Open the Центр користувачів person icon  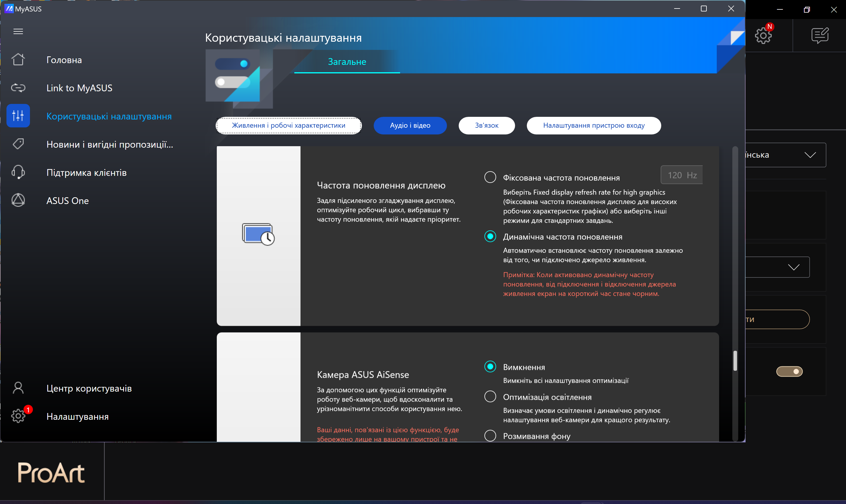point(18,388)
